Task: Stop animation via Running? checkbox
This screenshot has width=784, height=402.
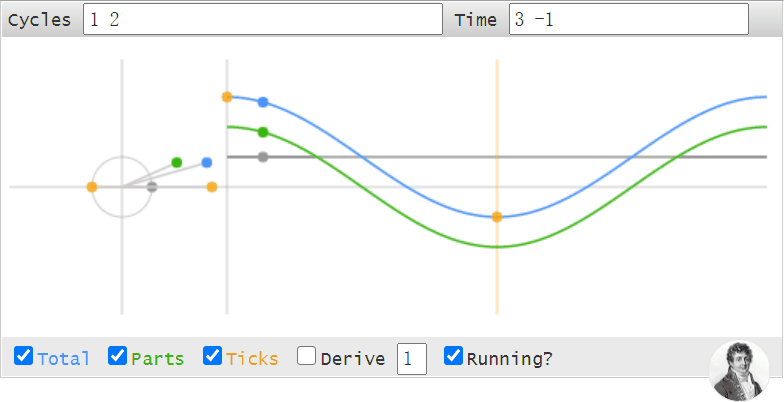Action: 454,356
